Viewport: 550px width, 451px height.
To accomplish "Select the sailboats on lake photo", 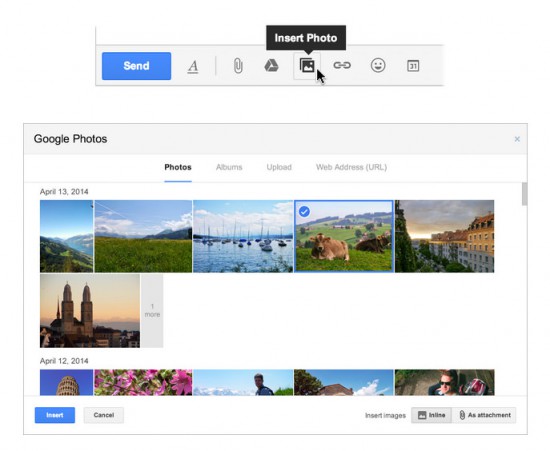I will pyautogui.click(x=243, y=236).
